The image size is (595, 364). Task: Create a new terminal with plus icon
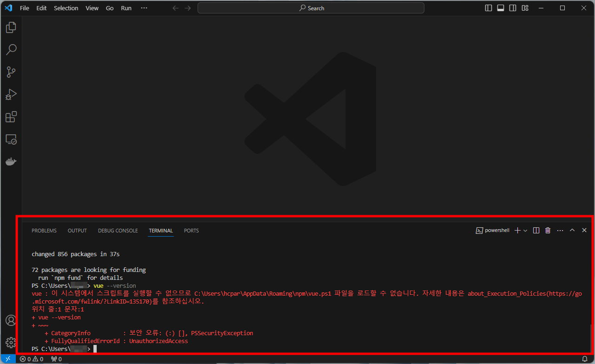coord(517,231)
